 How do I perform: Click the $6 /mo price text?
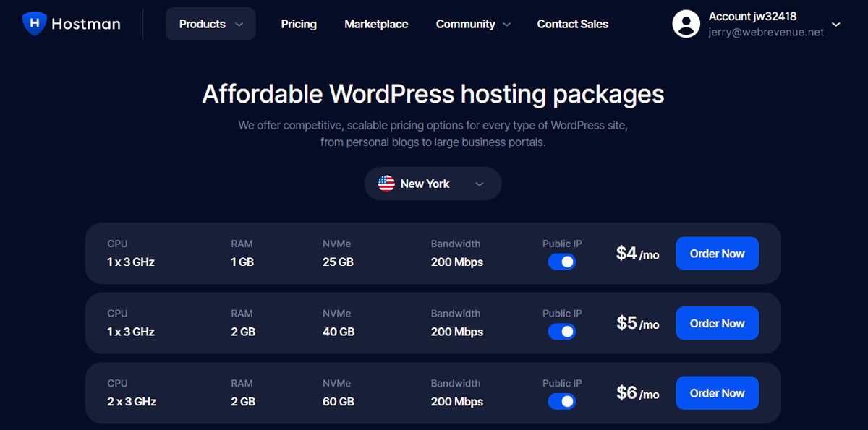pyautogui.click(x=637, y=392)
